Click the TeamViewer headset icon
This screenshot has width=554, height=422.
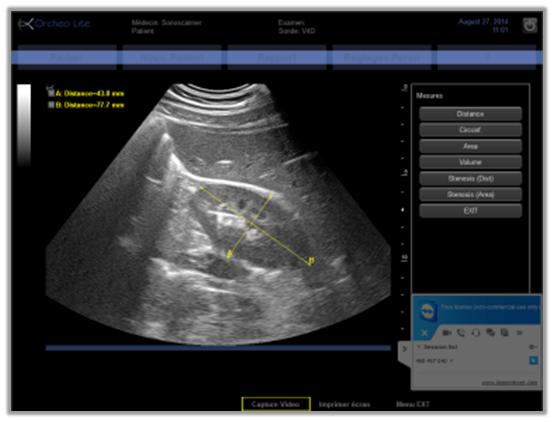(476, 333)
